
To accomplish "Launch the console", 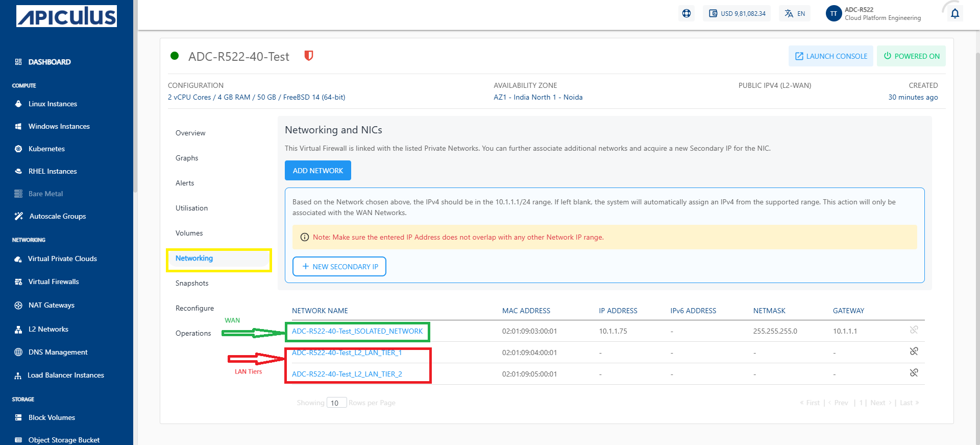I will click(x=831, y=56).
